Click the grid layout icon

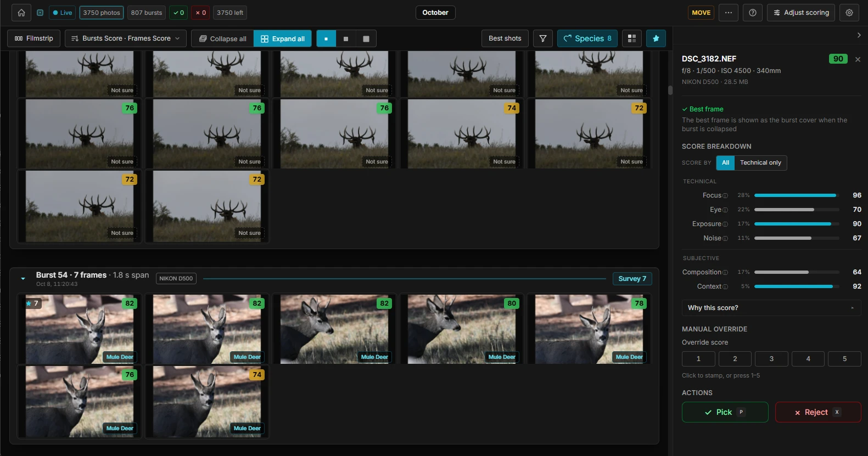point(632,38)
